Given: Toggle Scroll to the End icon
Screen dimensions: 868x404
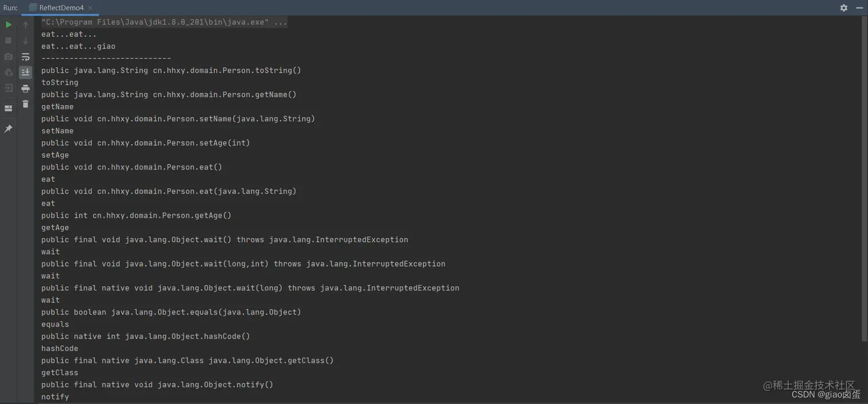Looking at the screenshot, I should (x=25, y=72).
